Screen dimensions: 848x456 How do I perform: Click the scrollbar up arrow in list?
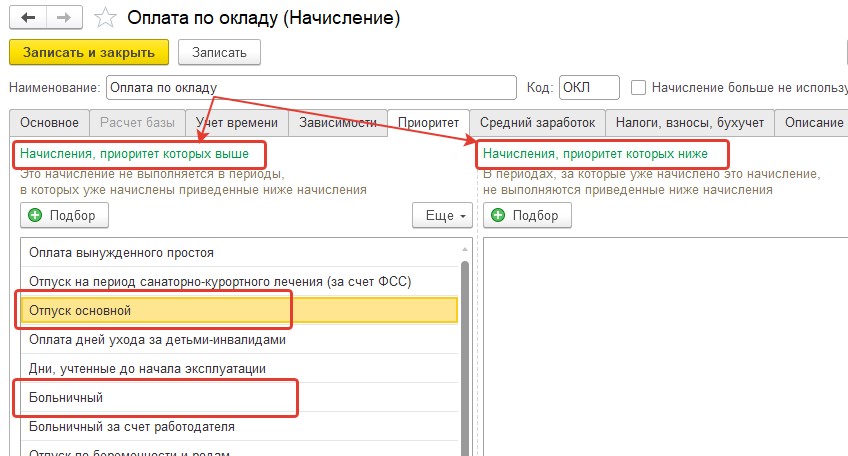465,249
